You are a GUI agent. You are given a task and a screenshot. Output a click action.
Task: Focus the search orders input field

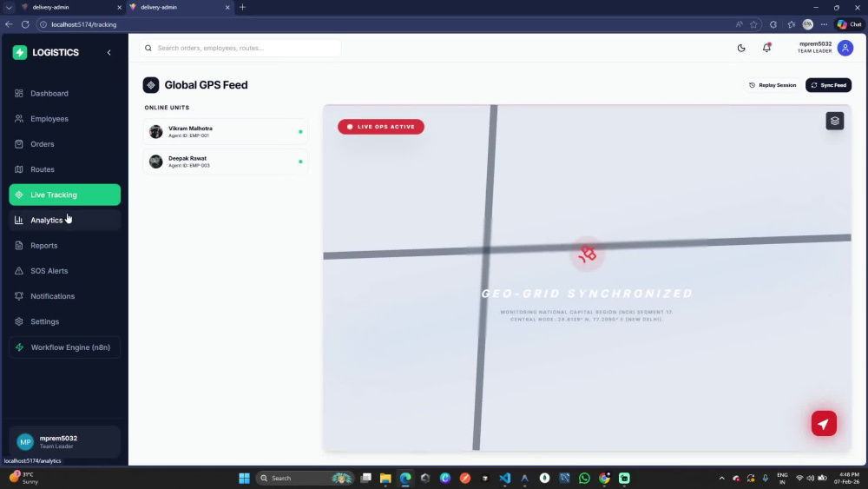pos(240,48)
